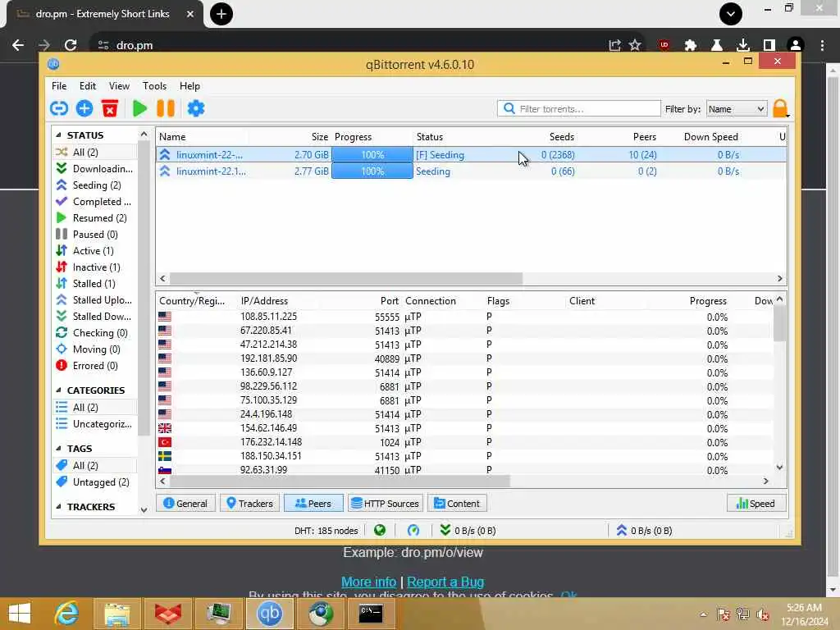
Task: Switch to the General tab
Action: (185, 503)
